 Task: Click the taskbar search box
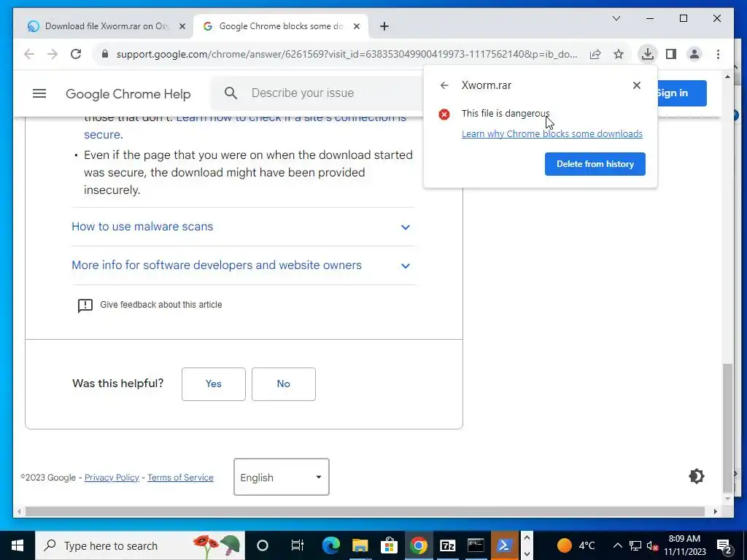point(139,545)
